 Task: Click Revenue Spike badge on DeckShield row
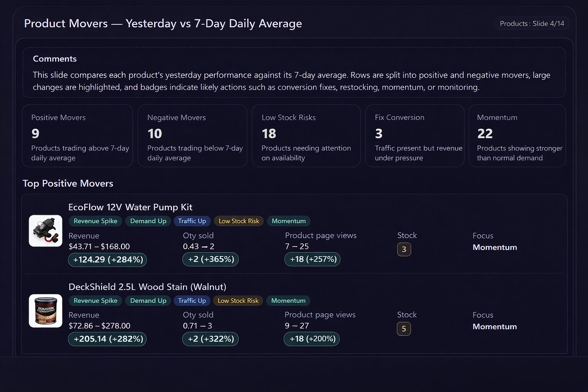95,301
